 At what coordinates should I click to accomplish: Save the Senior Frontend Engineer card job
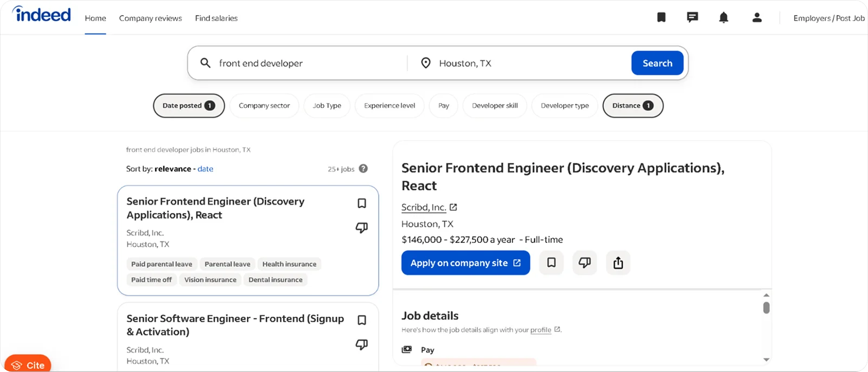(362, 203)
